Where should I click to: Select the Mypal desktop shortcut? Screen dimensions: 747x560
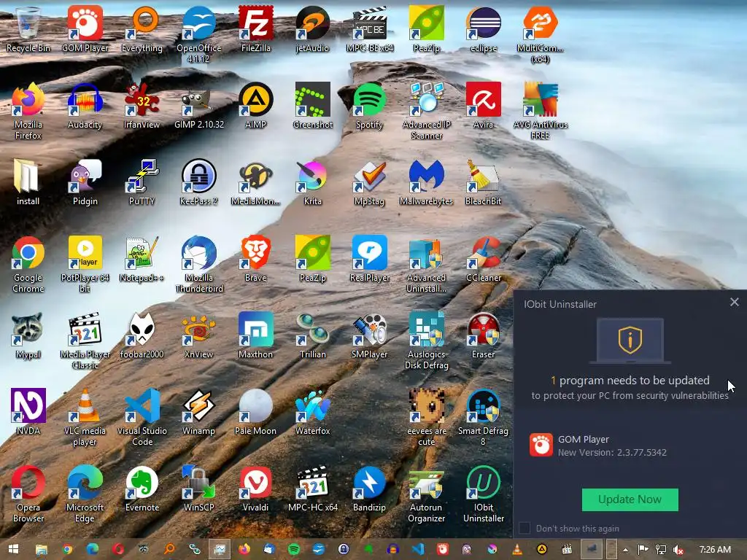click(28, 335)
